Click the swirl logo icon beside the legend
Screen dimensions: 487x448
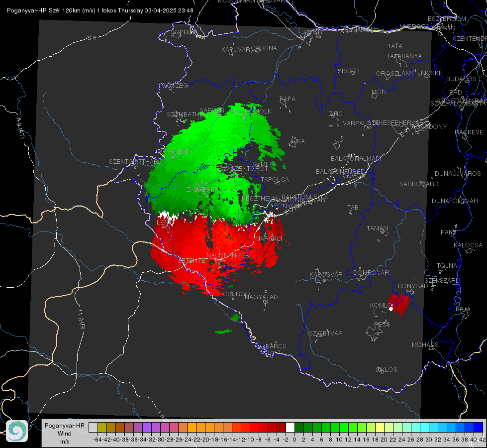click(17, 431)
